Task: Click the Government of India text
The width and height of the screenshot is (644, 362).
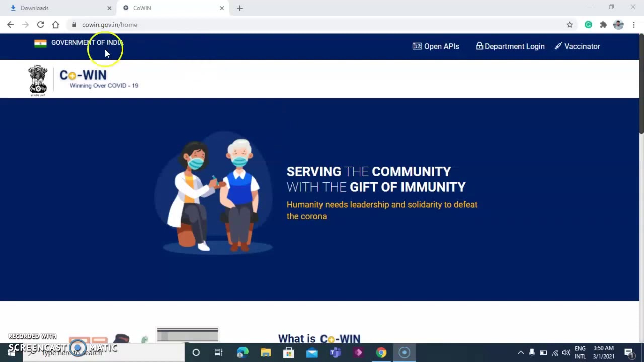Action: (87, 43)
